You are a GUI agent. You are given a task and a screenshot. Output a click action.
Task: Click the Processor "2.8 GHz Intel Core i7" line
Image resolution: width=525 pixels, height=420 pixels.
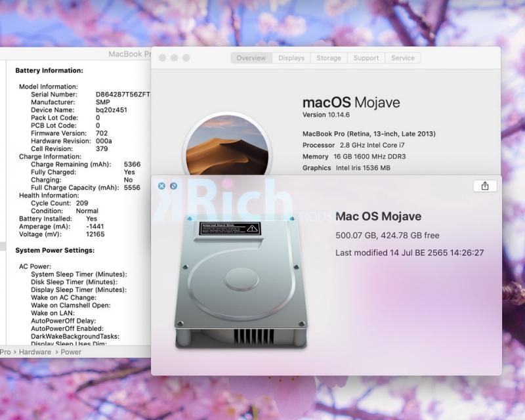[354, 145]
